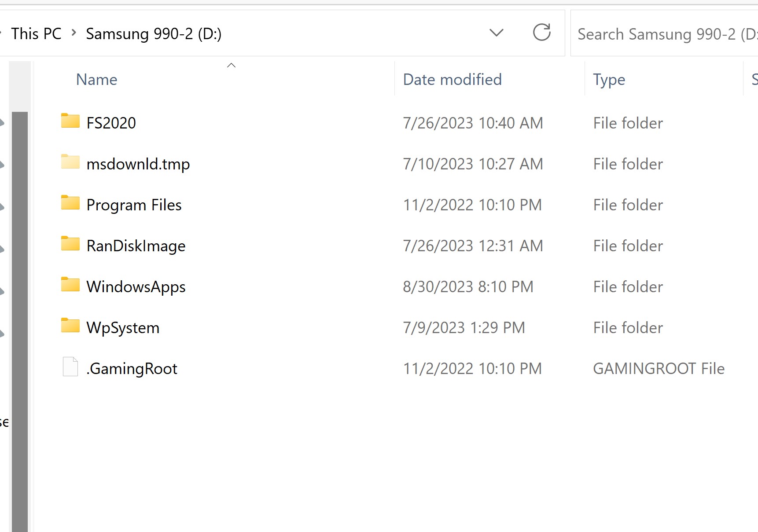The width and height of the screenshot is (758, 532).
Task: Click date 7/10/2023 10:27 AM
Action: pyautogui.click(x=473, y=164)
